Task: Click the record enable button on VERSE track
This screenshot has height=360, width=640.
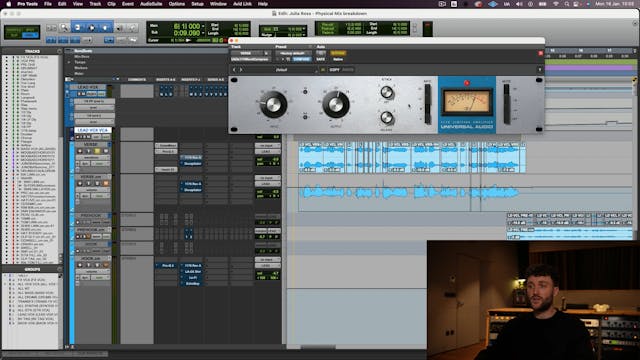Action: [x=80, y=151]
